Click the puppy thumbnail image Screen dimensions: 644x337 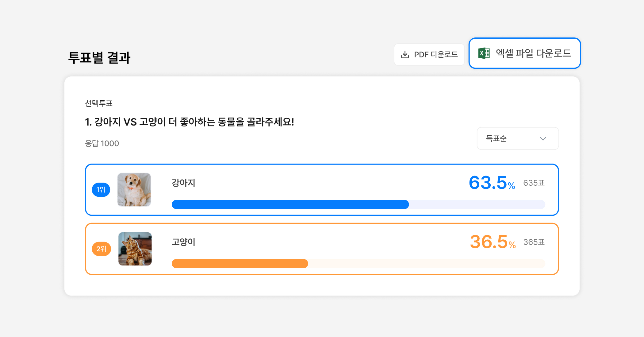coord(134,190)
